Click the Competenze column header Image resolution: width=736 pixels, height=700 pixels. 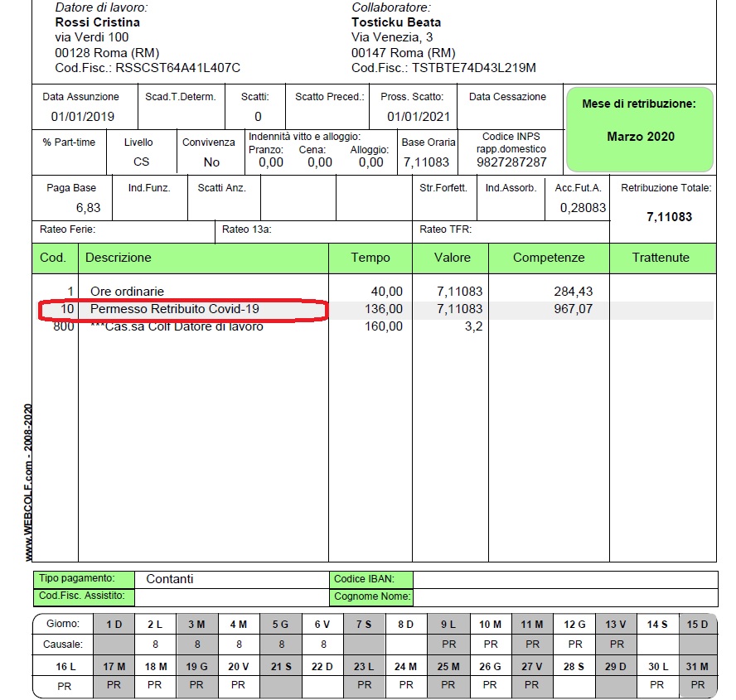pyautogui.click(x=548, y=258)
